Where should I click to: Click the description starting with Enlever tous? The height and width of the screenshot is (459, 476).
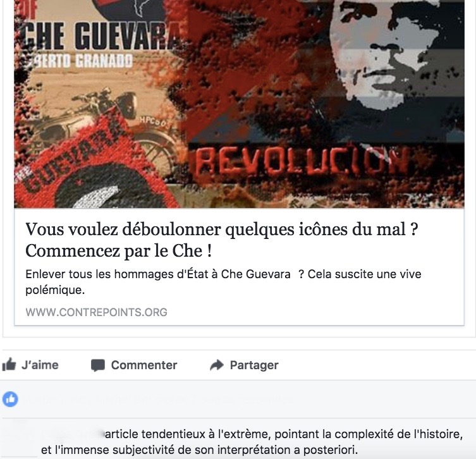coord(223,282)
